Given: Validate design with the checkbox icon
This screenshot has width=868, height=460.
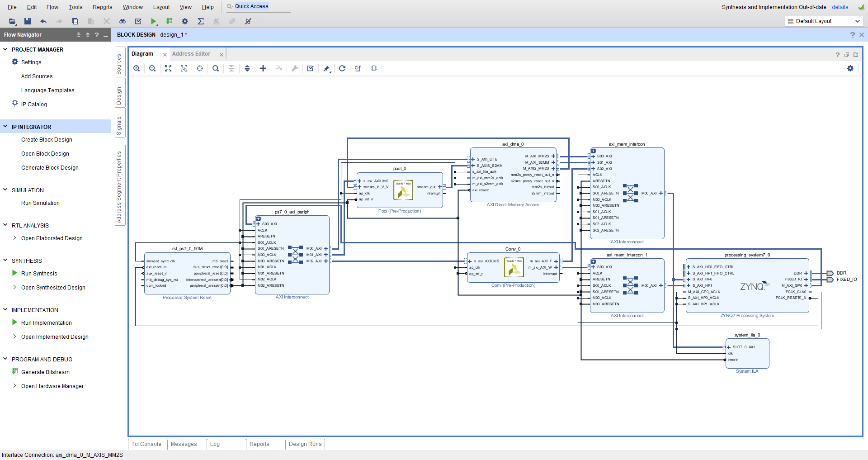Looking at the screenshot, I should (x=311, y=68).
